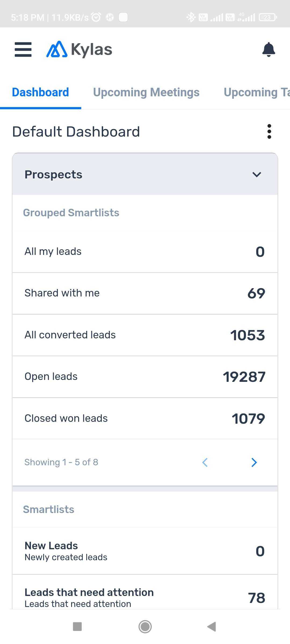Open the hamburger navigation menu
Screen dimensions: 290x644
[x=23, y=50]
